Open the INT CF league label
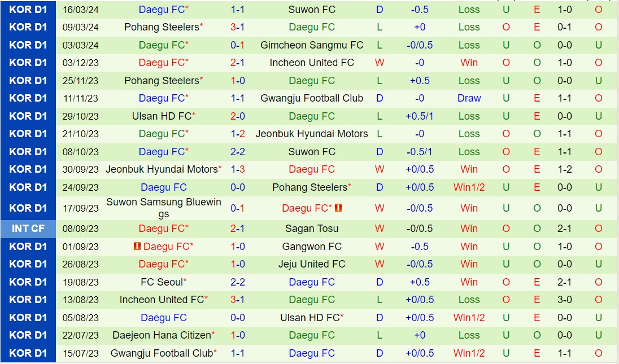This screenshot has width=619, height=364. pos(28,229)
